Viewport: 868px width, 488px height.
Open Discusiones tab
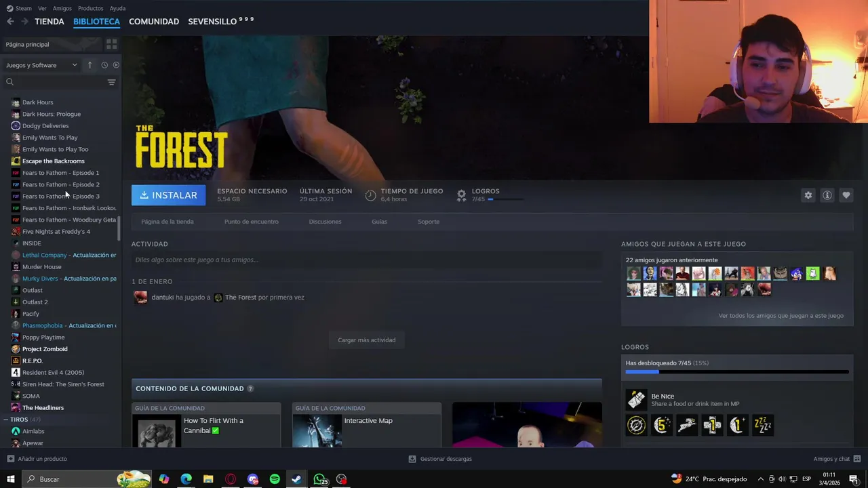(325, 222)
